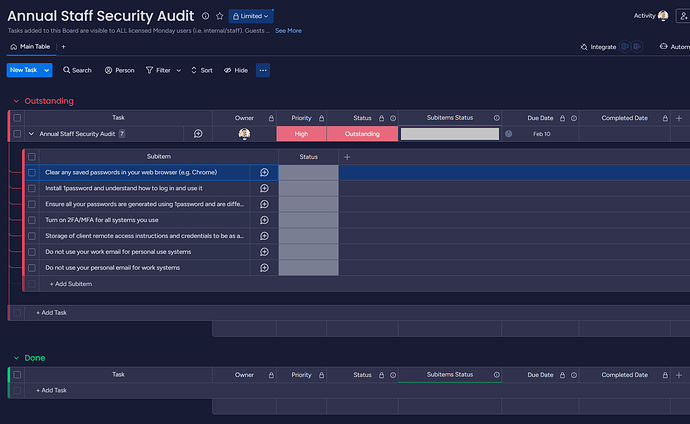The width and height of the screenshot is (690, 424).
Task: Click the See More link
Action: click(x=288, y=31)
